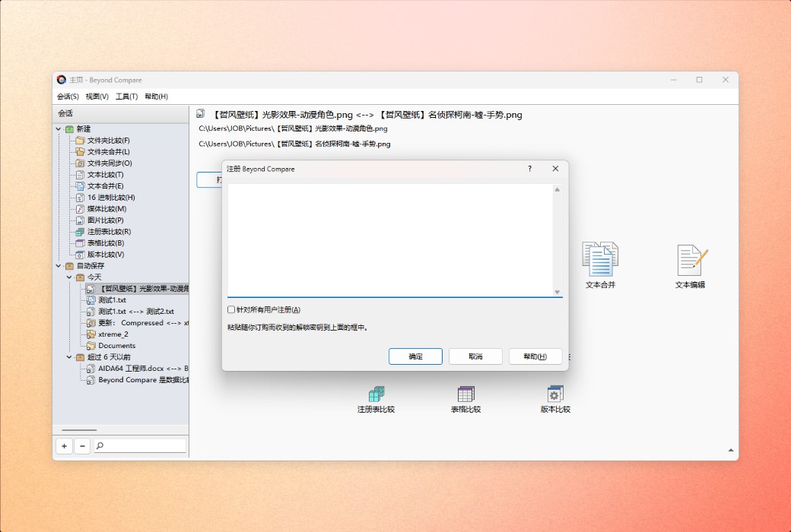Click inside the license key text area
The image size is (791, 532).
(x=390, y=240)
